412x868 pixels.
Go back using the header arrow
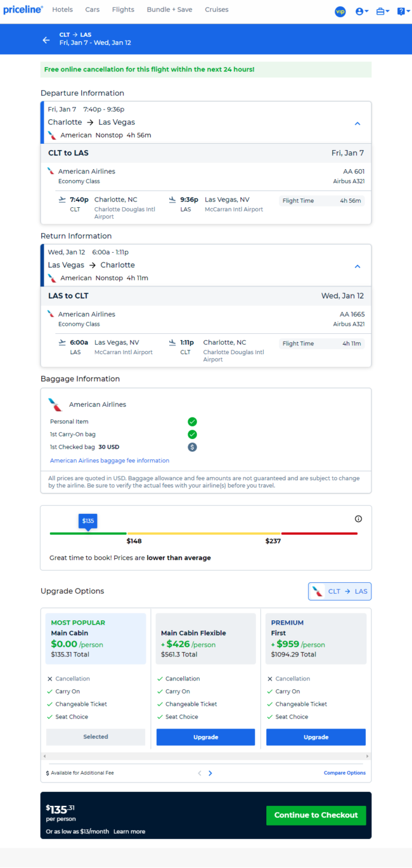coord(46,40)
